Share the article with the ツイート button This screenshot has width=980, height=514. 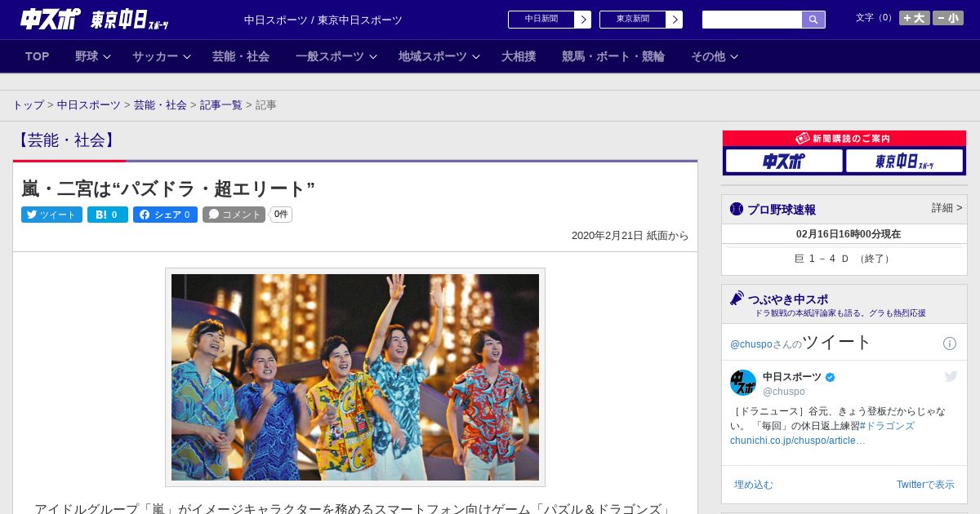51,215
